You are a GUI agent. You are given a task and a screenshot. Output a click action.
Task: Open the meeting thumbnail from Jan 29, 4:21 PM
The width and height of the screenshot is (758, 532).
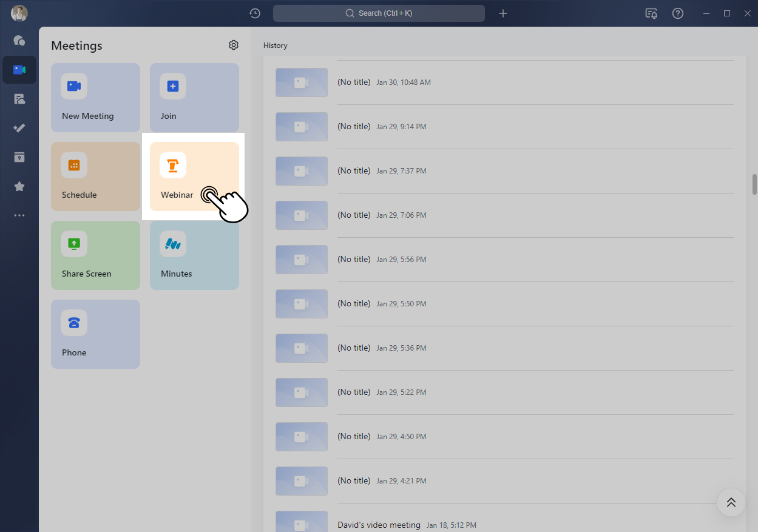tap(302, 481)
